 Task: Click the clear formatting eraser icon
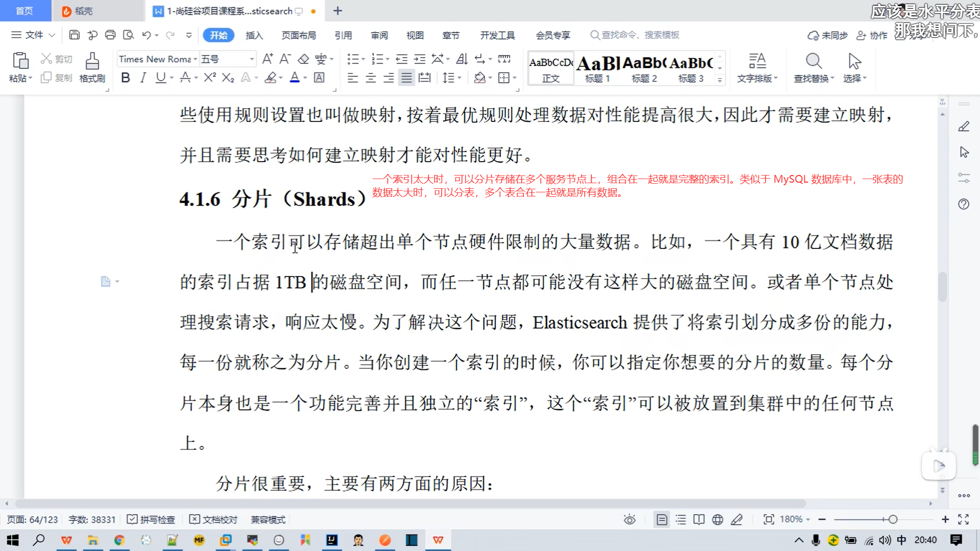[x=303, y=59]
